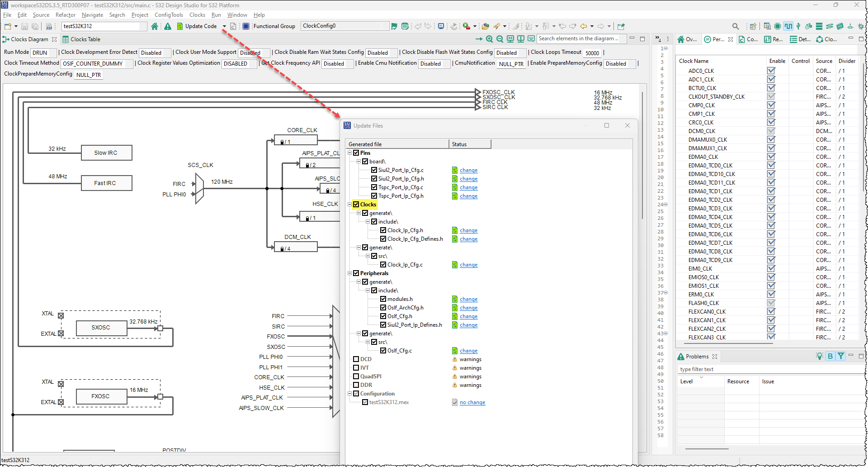
Task: Open the Peripherals tool USB icon
Action: [798, 26]
